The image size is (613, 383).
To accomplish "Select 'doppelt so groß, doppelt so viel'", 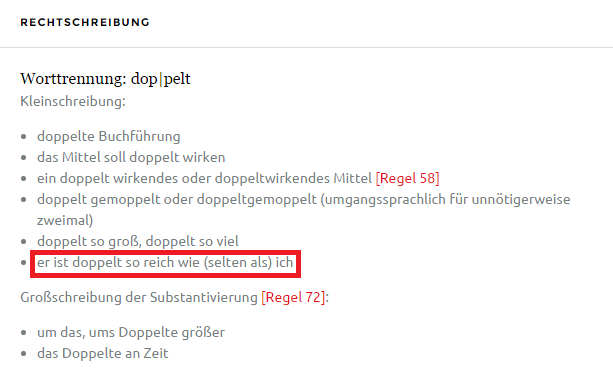I will (138, 242).
